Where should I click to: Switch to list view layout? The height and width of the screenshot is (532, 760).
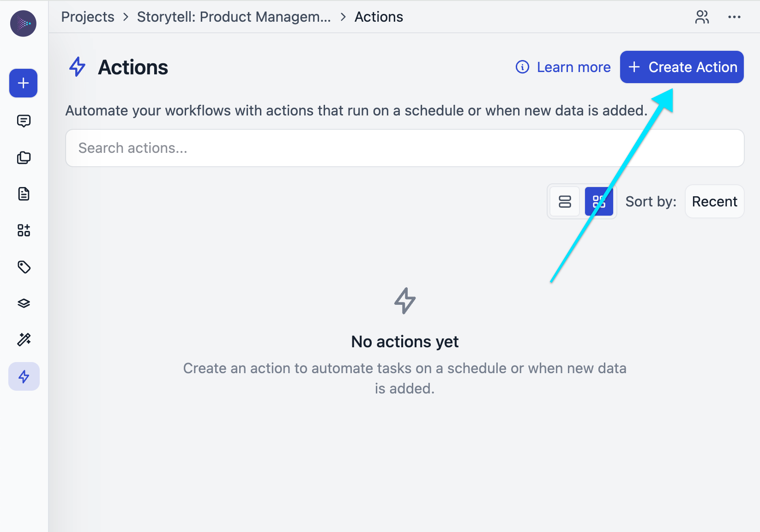pyautogui.click(x=565, y=202)
